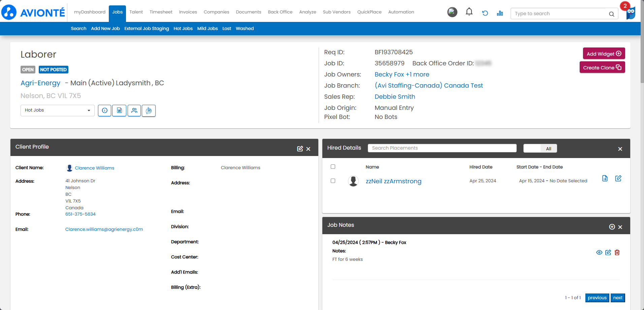This screenshot has width=644, height=310.
Task: Click the next page button
Action: pyautogui.click(x=618, y=298)
